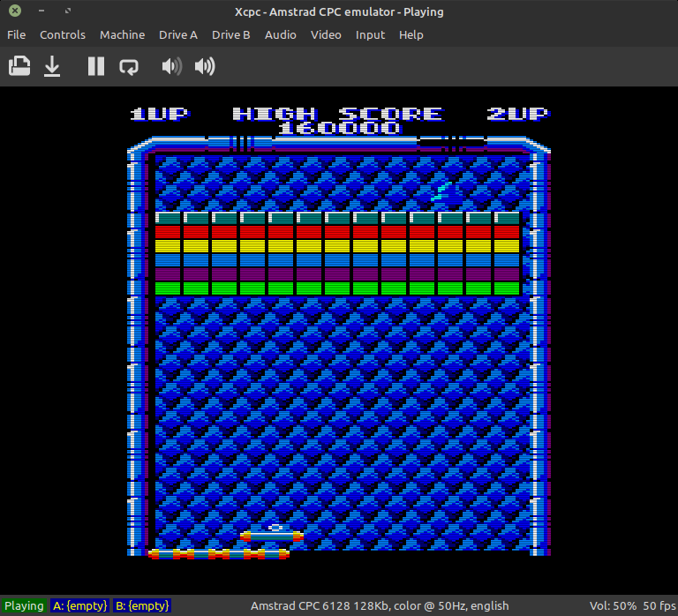Open the Drive B menu
This screenshot has width=678, height=616.
tap(231, 35)
